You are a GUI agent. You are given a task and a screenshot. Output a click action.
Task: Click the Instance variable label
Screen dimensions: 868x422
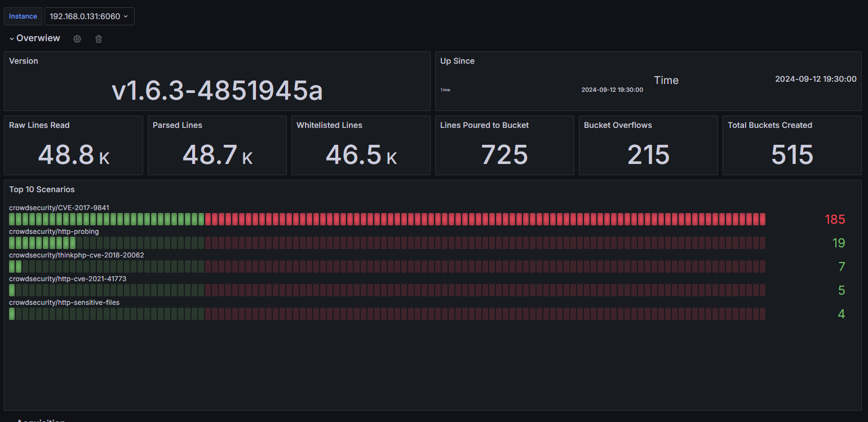(x=23, y=16)
